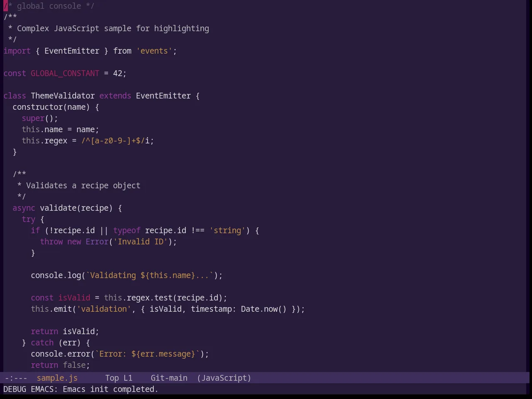Screen dimensions: 532x399
Task: Click 'Validates a recipe object' comment
Action: pos(83,186)
